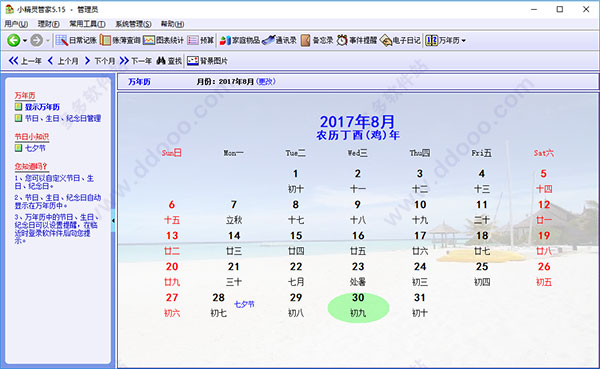Open 日常记账 daily bookkeeping

76,40
